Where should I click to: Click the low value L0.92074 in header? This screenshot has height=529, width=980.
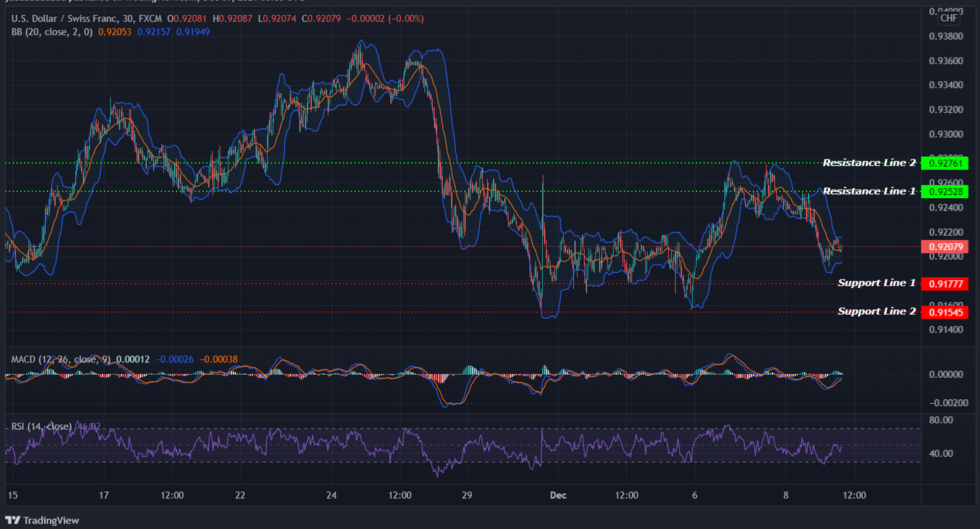tap(277, 19)
